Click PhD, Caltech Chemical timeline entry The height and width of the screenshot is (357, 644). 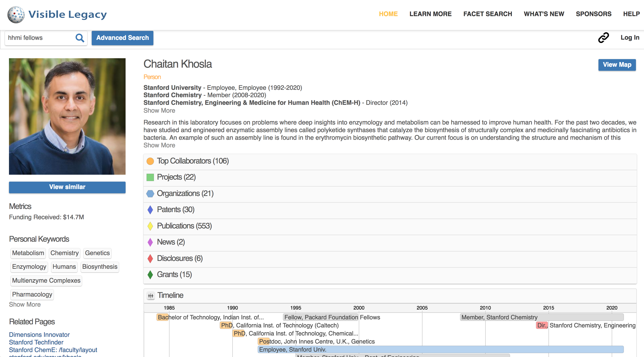point(296,333)
